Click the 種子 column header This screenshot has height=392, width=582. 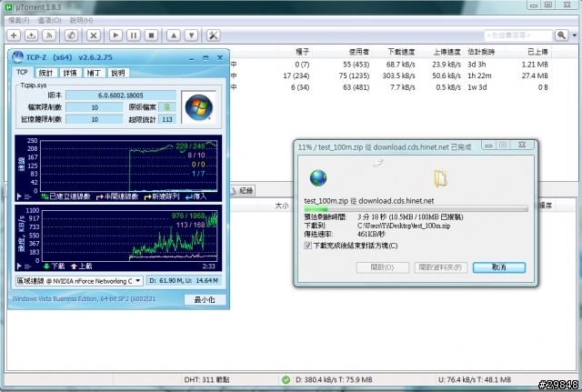pyautogui.click(x=302, y=52)
